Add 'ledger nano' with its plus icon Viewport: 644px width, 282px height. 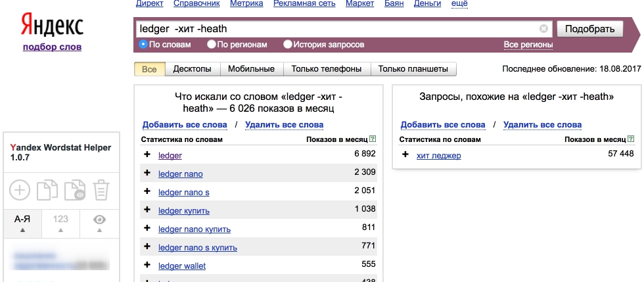point(147,174)
